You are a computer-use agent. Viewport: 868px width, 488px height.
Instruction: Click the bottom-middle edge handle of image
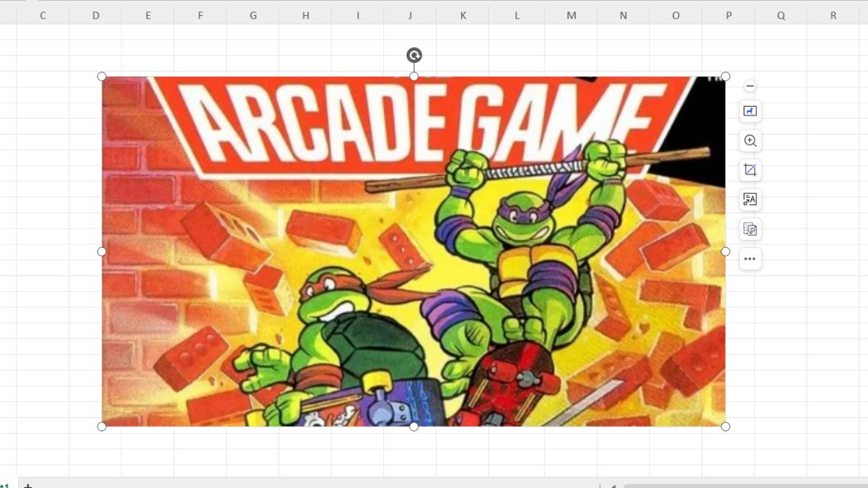click(414, 427)
